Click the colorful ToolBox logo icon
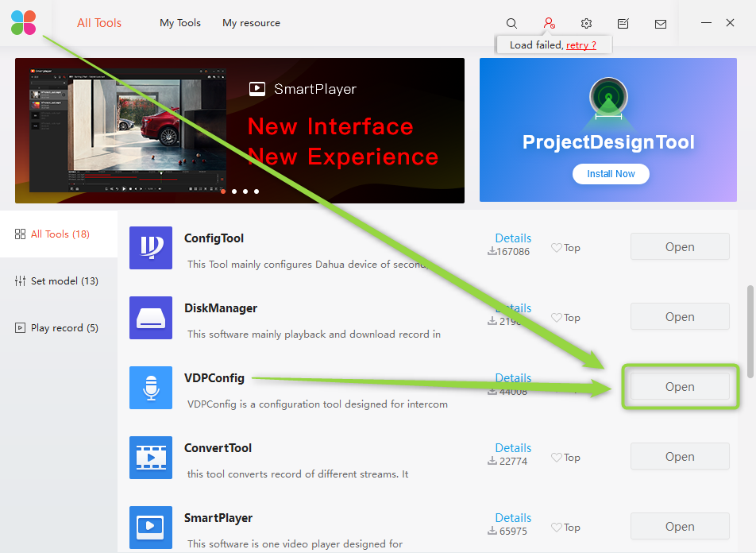756x553 pixels. (24, 23)
